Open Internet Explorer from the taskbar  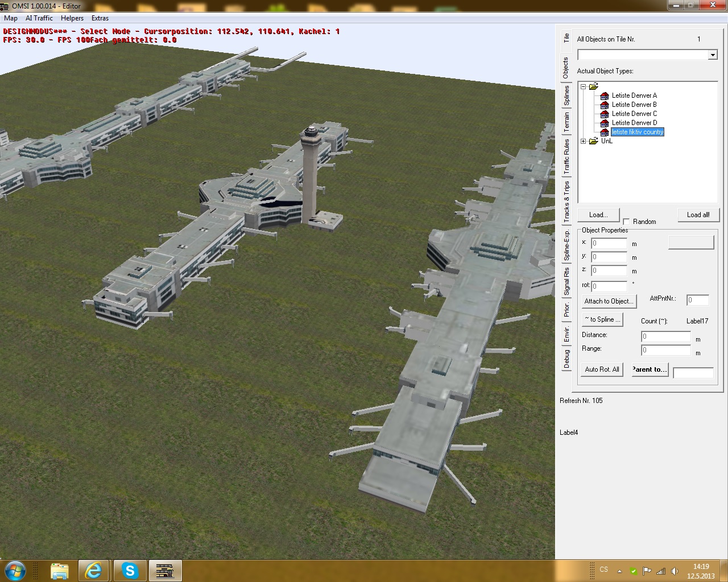93,570
